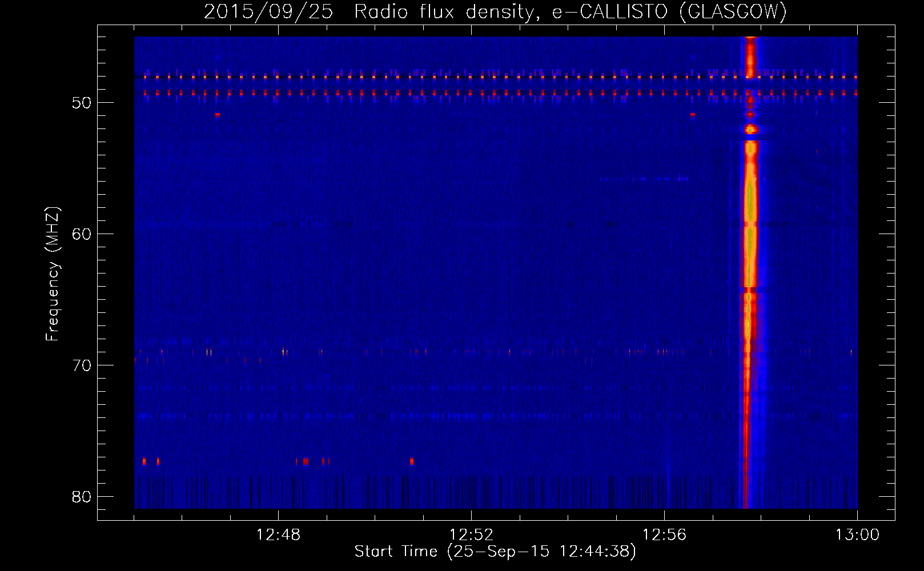
Task: Click the 80 frequency tick label
Action: 82,497
